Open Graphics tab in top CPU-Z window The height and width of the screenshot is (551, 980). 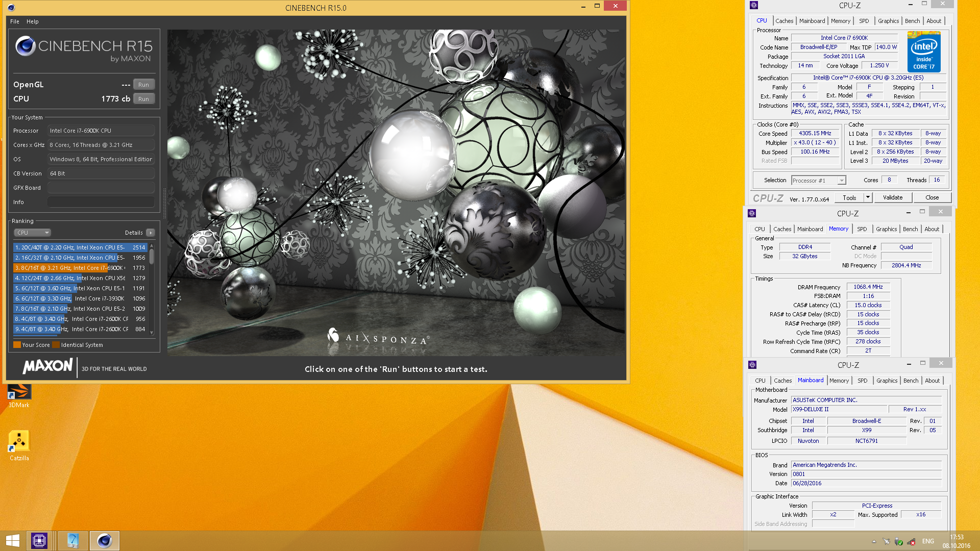tap(888, 21)
